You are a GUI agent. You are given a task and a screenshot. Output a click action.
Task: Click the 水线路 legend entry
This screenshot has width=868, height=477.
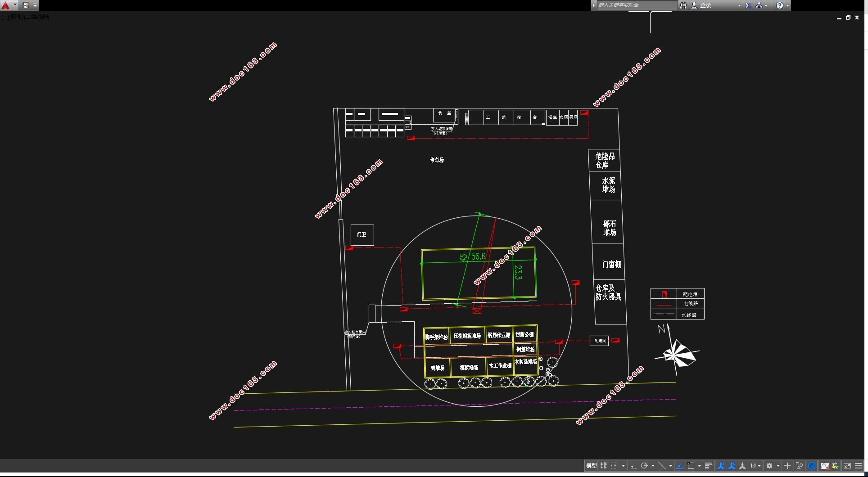coord(689,315)
